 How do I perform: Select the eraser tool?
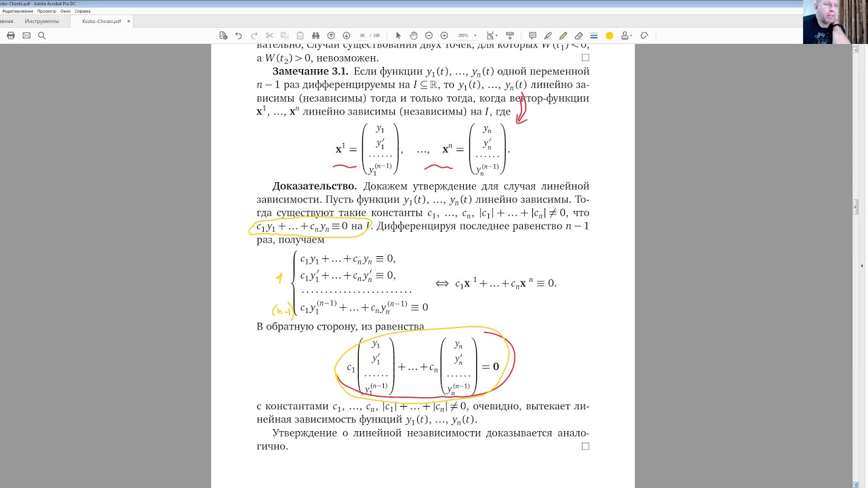(x=578, y=35)
